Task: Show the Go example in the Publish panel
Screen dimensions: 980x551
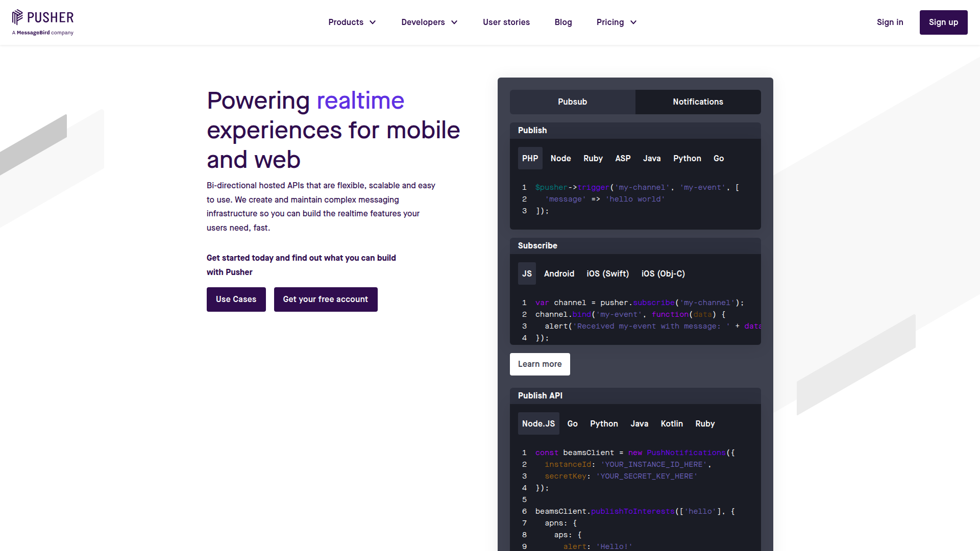Action: coord(719,158)
